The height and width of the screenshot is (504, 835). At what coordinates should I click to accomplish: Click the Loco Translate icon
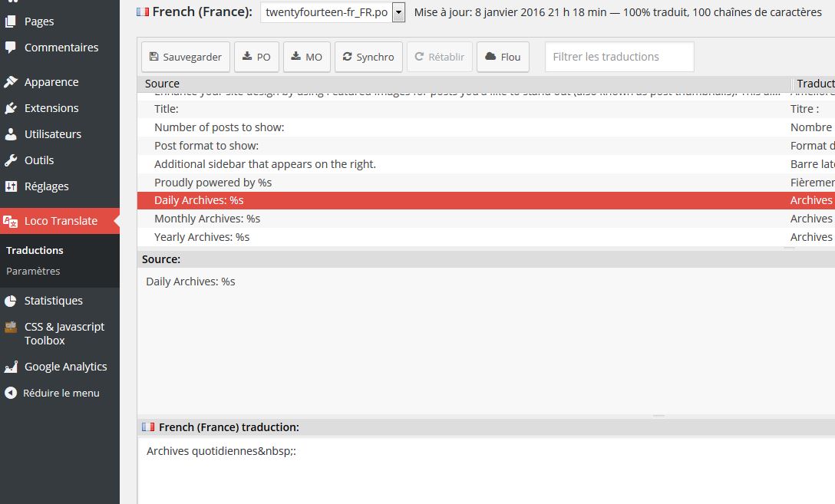tap(10, 221)
